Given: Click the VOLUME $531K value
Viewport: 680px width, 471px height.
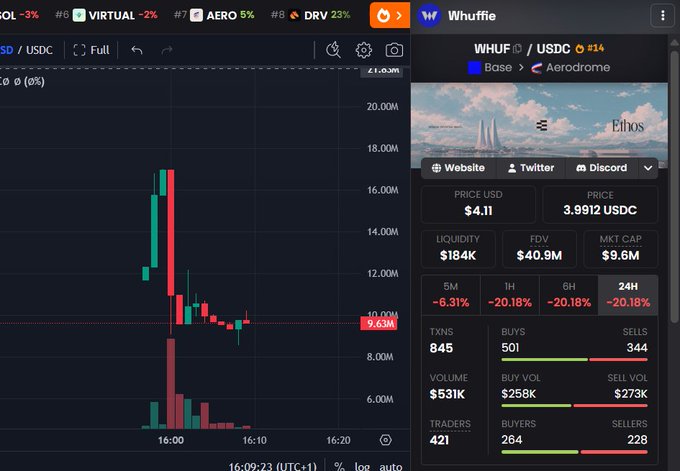Looking at the screenshot, I should (x=447, y=394).
